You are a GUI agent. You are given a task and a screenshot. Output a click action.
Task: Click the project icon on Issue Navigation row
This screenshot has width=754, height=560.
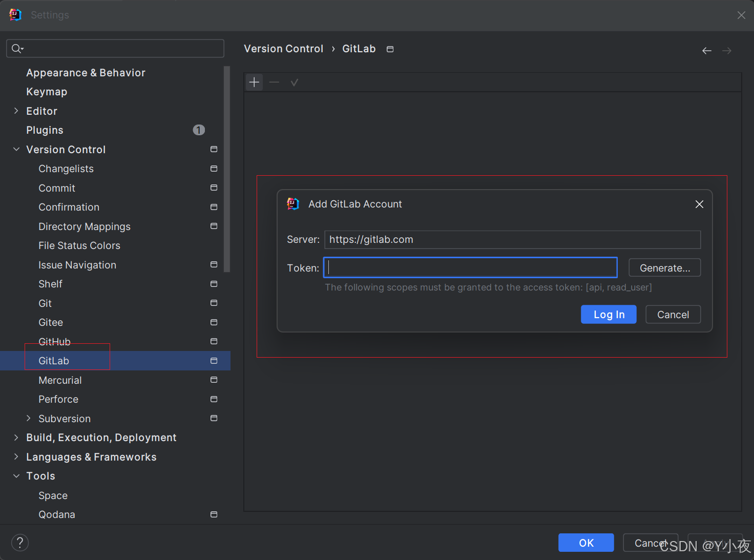(214, 264)
